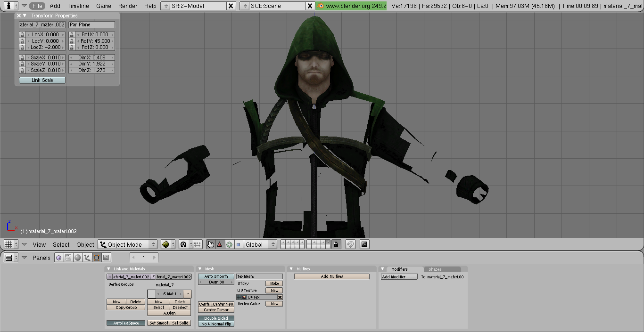Toggle the LocZ lock
Screen dimensions: 644x332
pyautogui.click(x=22, y=47)
